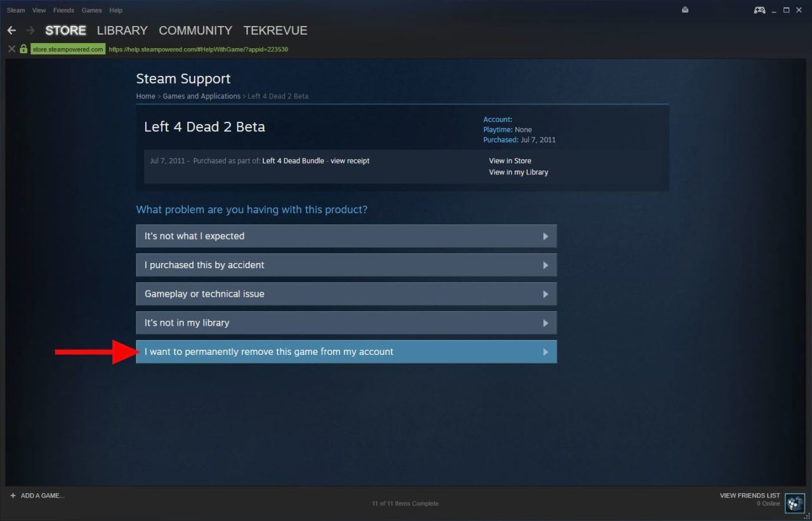Click the Left 4 Dead 2 Beta title
Viewport: 812px width, 521px height.
coord(204,127)
